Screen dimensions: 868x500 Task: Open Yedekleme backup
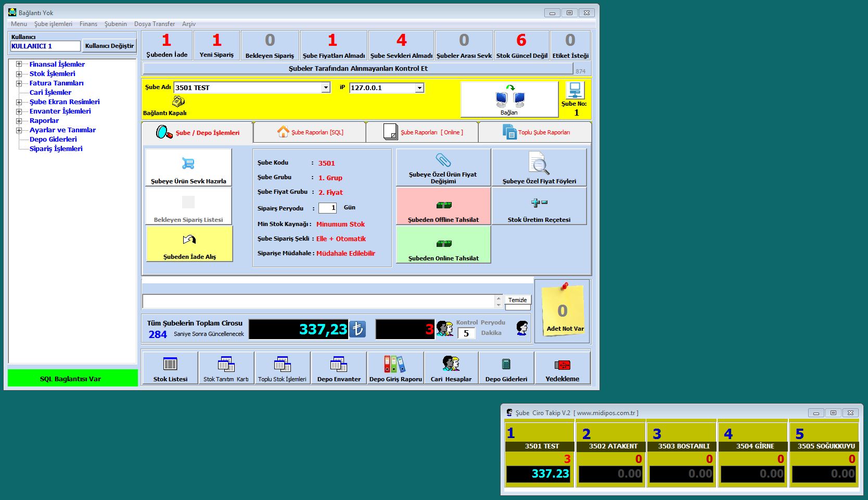tap(563, 368)
